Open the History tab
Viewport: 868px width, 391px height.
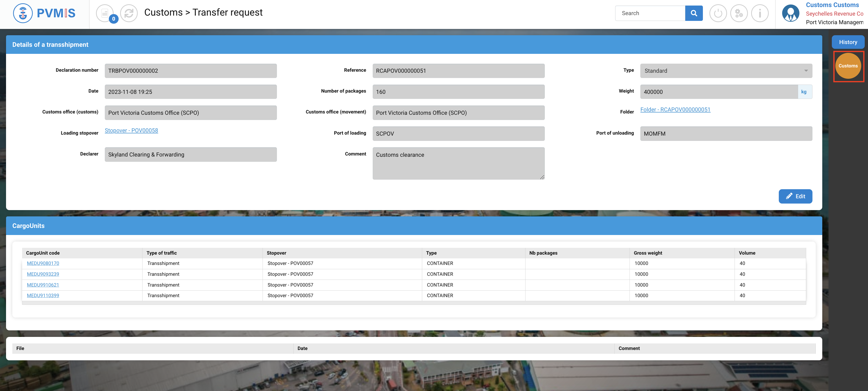point(848,42)
